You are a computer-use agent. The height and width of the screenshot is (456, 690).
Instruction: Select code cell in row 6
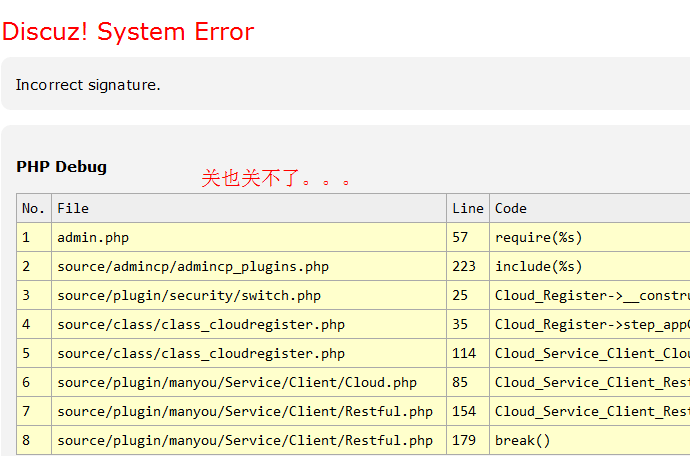590,382
